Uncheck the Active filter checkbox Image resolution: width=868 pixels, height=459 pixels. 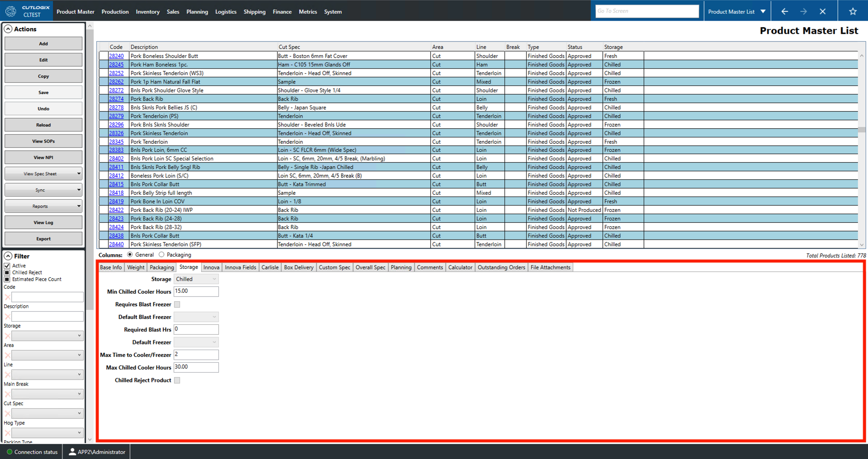point(7,265)
